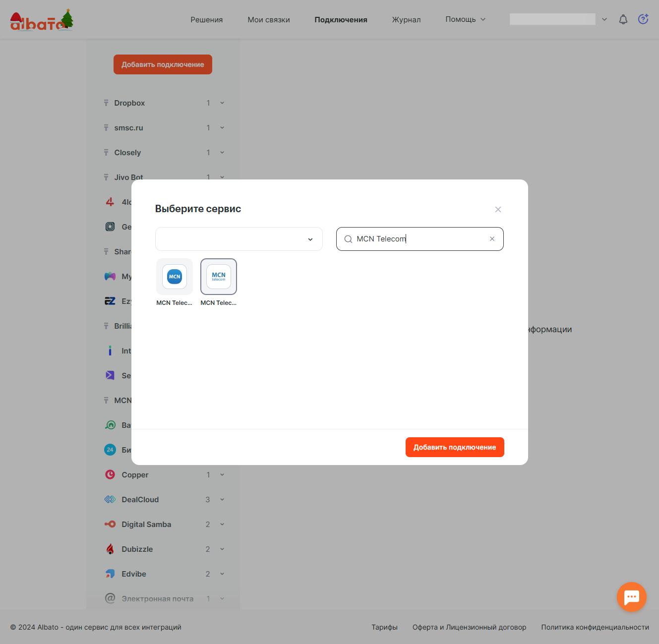Open the Мои связки page
659x644 pixels.
click(x=269, y=20)
